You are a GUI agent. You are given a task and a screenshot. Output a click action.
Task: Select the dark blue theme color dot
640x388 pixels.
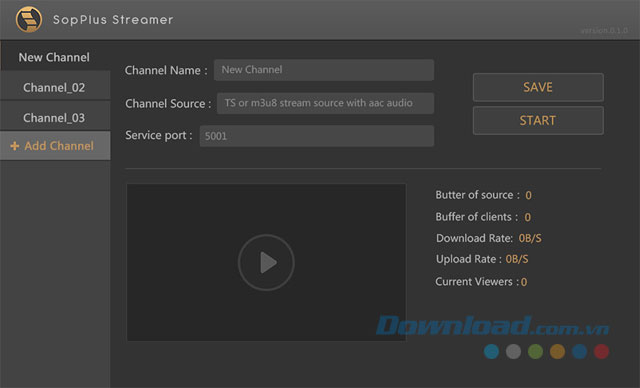(580, 351)
